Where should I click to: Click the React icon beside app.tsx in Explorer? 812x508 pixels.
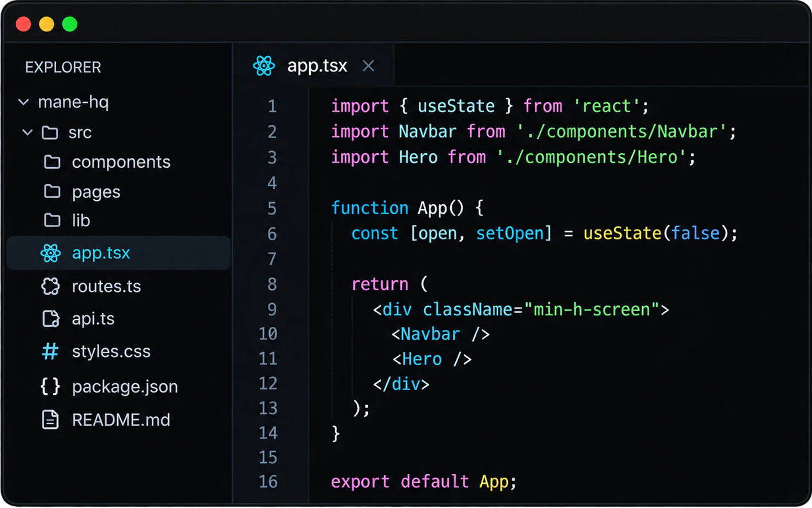[50, 253]
